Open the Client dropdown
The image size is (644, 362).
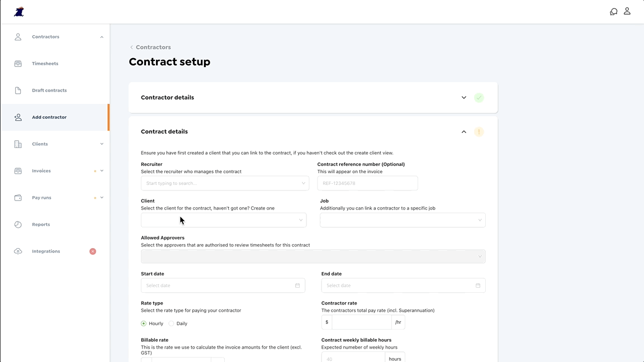224,220
